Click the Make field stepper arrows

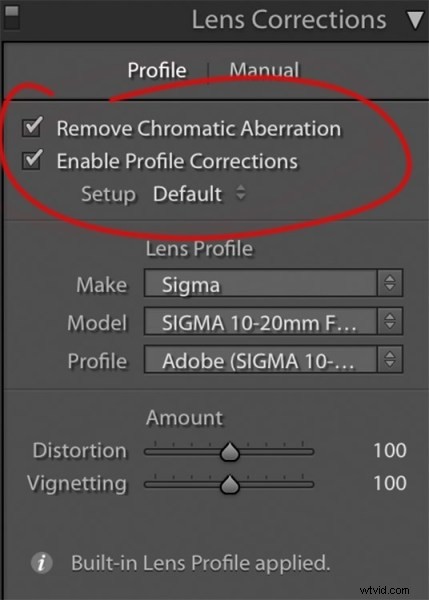click(390, 283)
